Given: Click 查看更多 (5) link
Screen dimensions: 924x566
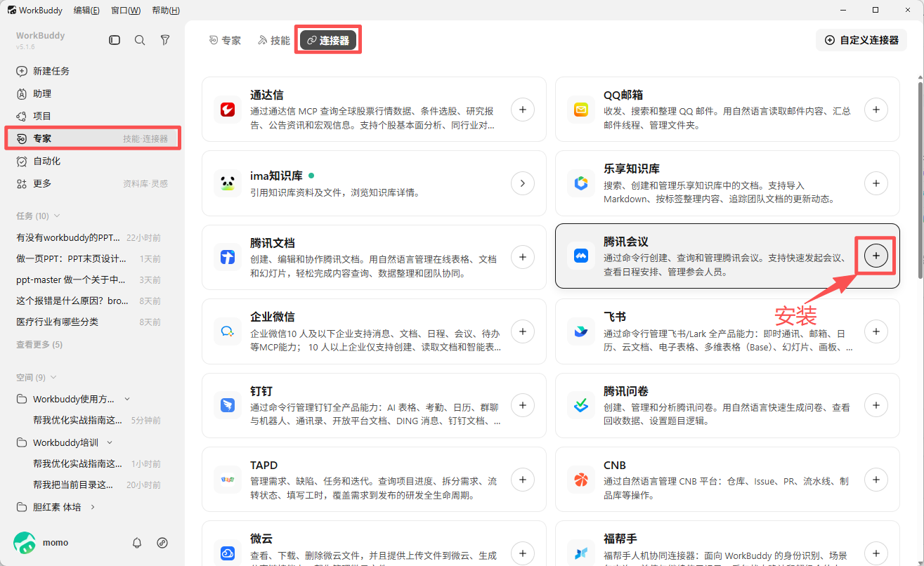Looking at the screenshot, I should pyautogui.click(x=39, y=344).
